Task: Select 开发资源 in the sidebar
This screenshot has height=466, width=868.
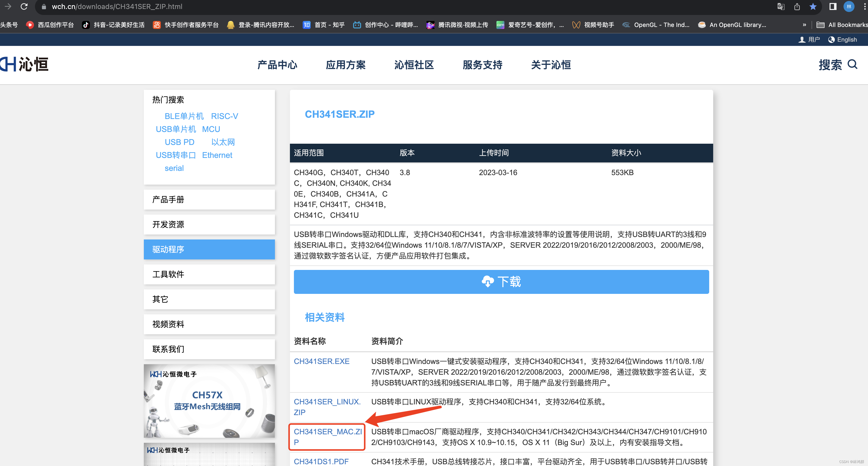Action: pyautogui.click(x=209, y=225)
